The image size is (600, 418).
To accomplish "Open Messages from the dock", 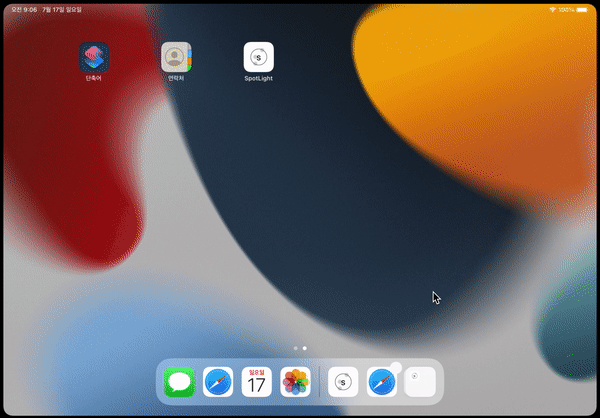I will tap(179, 382).
